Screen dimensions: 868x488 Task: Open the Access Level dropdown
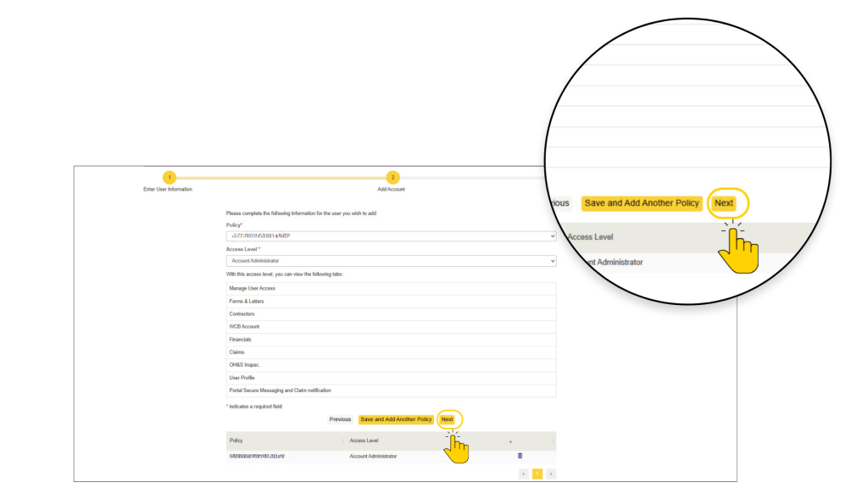tap(391, 261)
